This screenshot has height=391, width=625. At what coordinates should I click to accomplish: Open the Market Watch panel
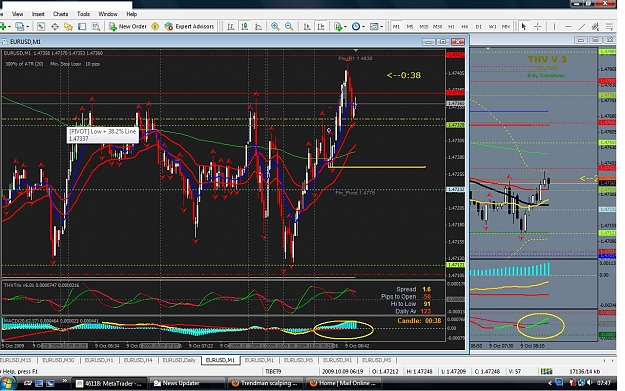pos(41,27)
